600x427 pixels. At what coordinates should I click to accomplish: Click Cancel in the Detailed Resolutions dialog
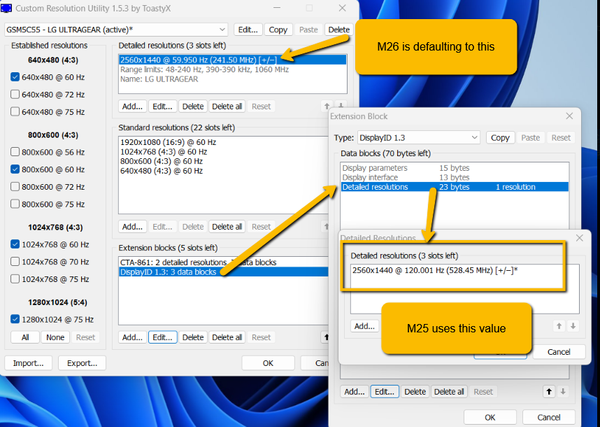[x=559, y=352]
